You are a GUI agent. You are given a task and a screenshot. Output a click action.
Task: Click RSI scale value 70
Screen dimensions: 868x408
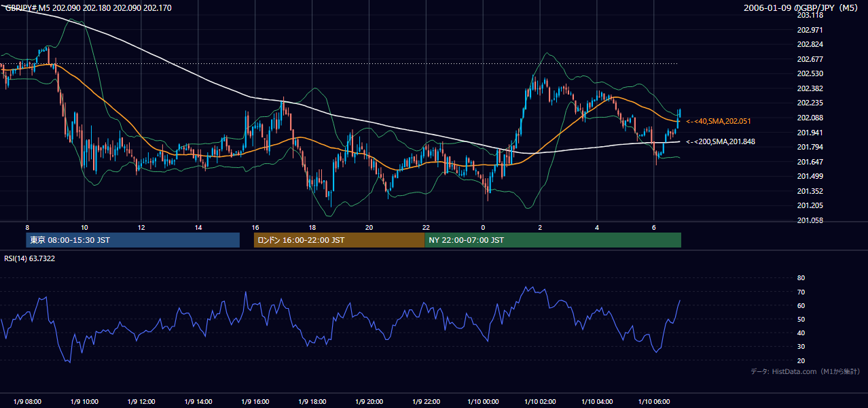tap(801, 292)
